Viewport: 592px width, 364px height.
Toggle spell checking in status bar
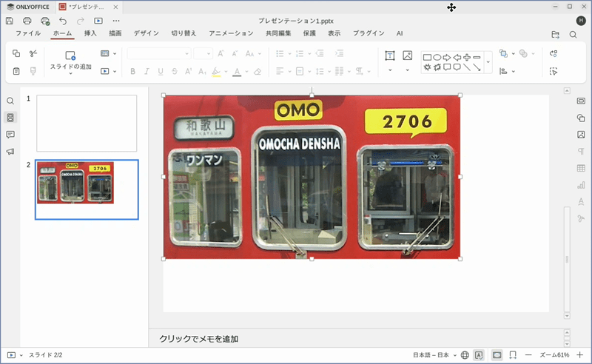point(479,355)
